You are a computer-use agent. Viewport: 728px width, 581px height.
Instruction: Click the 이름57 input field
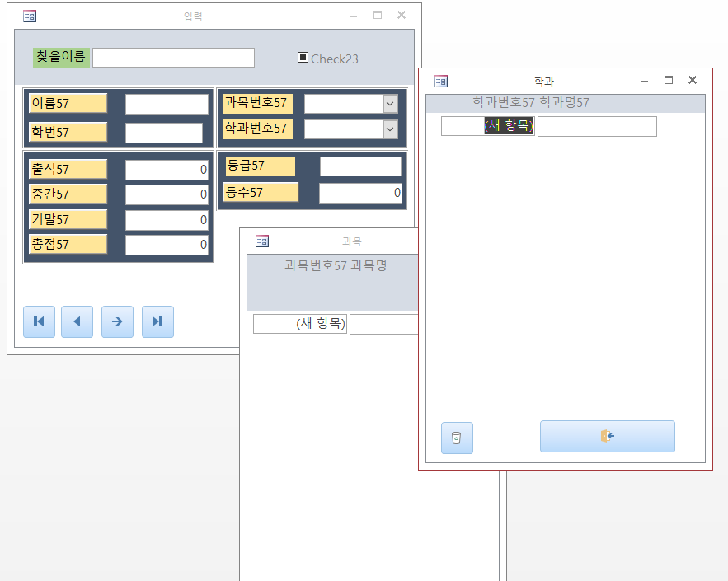(167, 104)
